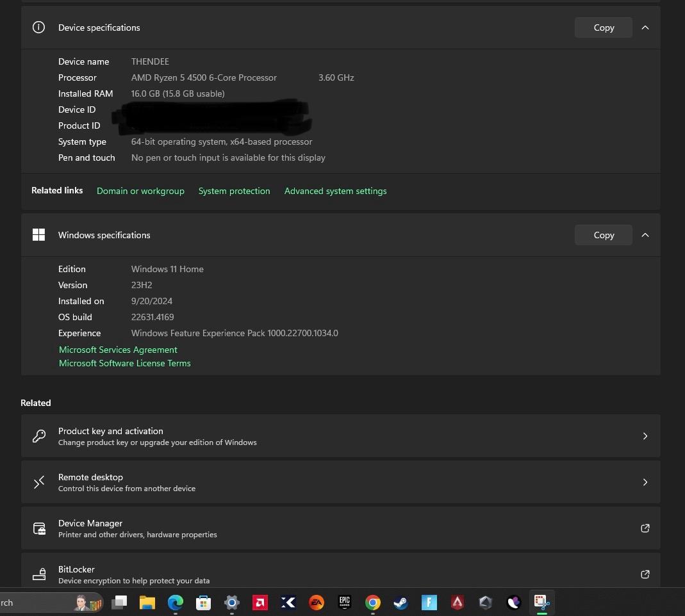Open the Domain or workgroup link
Screen dimensions: 685x616
point(140,191)
